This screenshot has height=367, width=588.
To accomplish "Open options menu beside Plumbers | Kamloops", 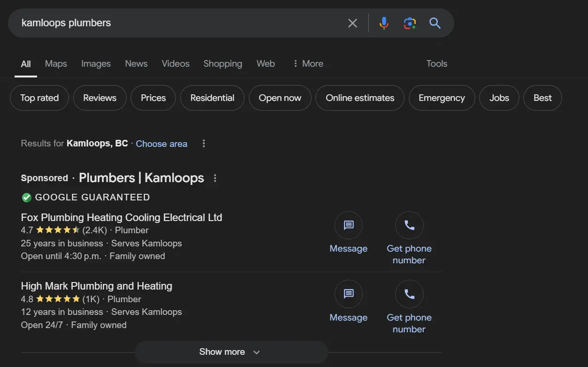I will [215, 178].
